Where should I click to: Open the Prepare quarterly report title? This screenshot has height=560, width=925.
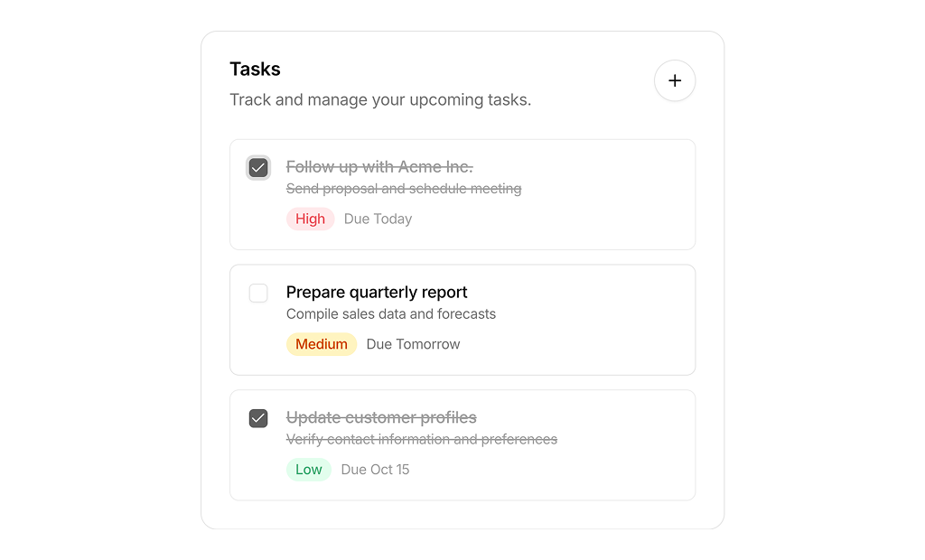pos(377,293)
